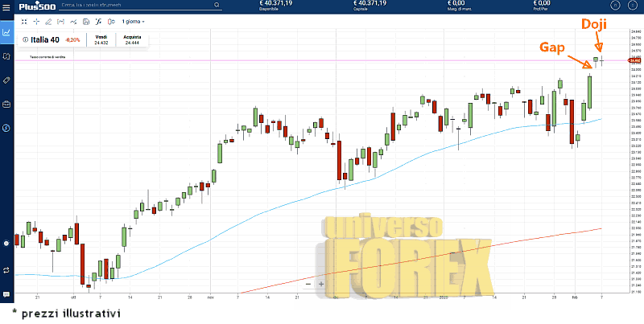Open the measure range tool
The width and height of the screenshot is (644, 324).
(x=61, y=22)
